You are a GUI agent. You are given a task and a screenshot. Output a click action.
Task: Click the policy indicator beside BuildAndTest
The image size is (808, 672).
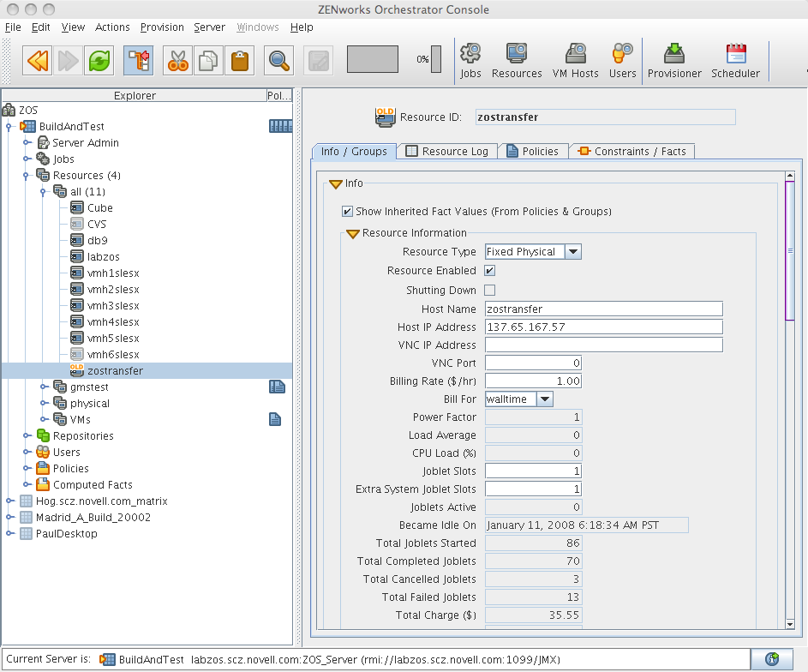(x=281, y=126)
